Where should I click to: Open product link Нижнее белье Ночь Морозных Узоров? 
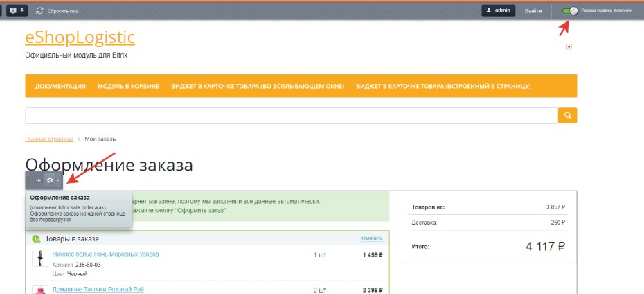(105, 254)
